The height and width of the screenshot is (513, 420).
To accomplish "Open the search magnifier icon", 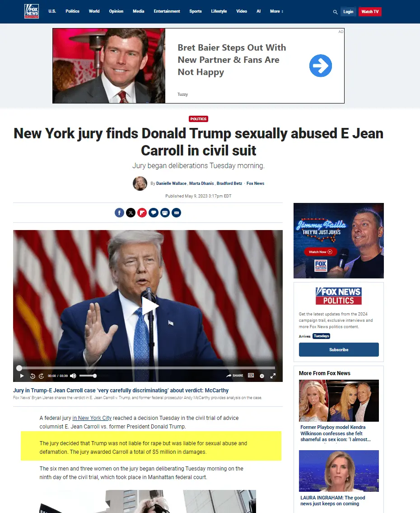I will (x=335, y=12).
